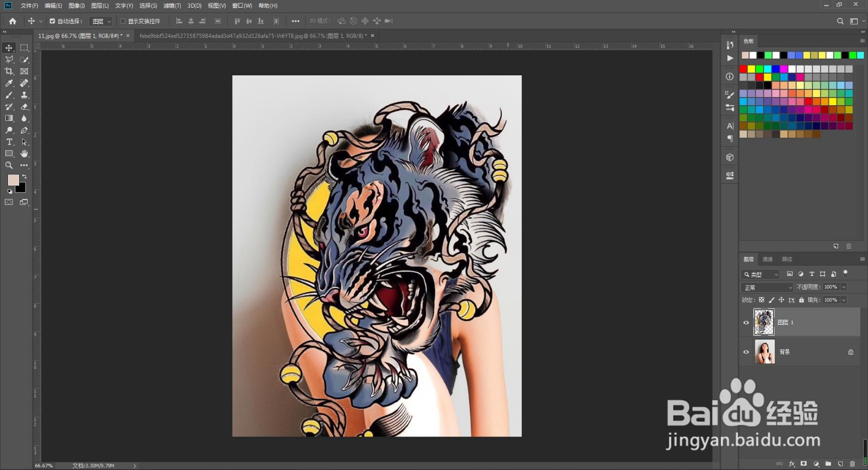This screenshot has width=868, height=470.
Task: Create a new layer icon
Action: (840, 464)
